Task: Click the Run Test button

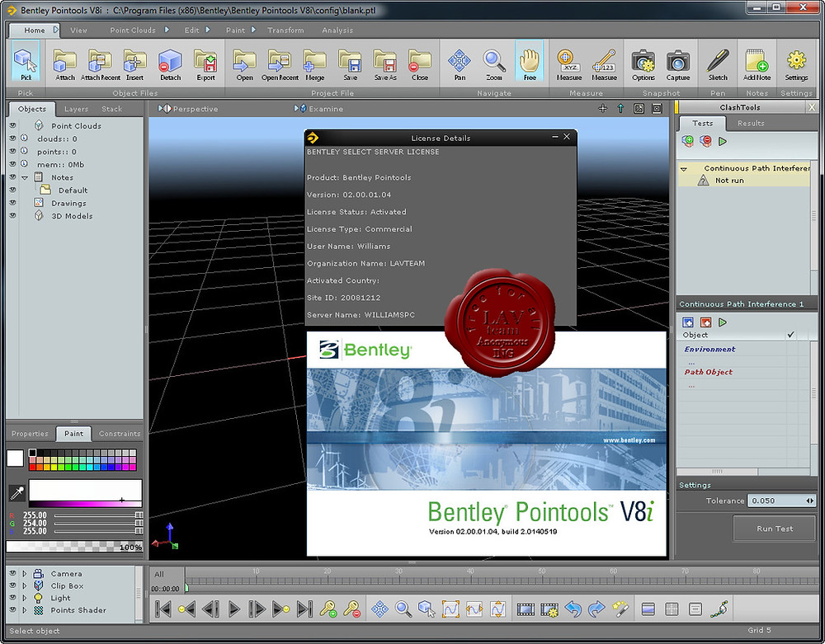Action: click(x=774, y=529)
